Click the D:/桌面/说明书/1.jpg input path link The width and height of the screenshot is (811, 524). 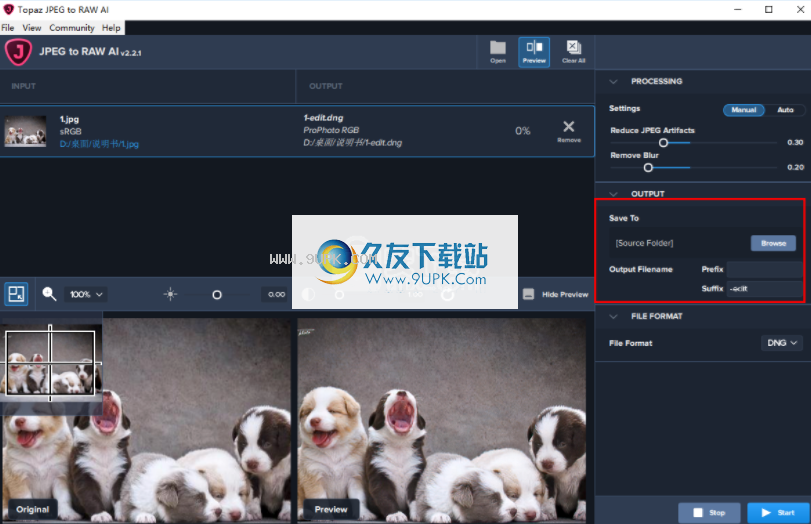click(x=99, y=144)
